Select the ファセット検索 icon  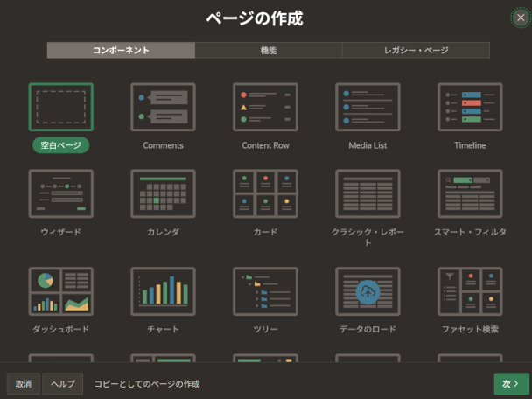[x=470, y=291]
